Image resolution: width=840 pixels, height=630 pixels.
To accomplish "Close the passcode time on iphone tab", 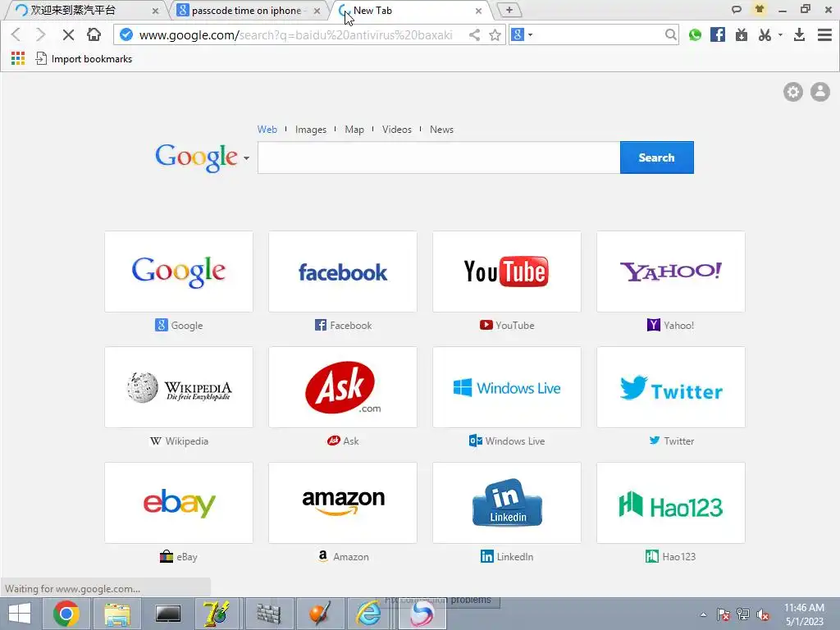I will [317, 11].
